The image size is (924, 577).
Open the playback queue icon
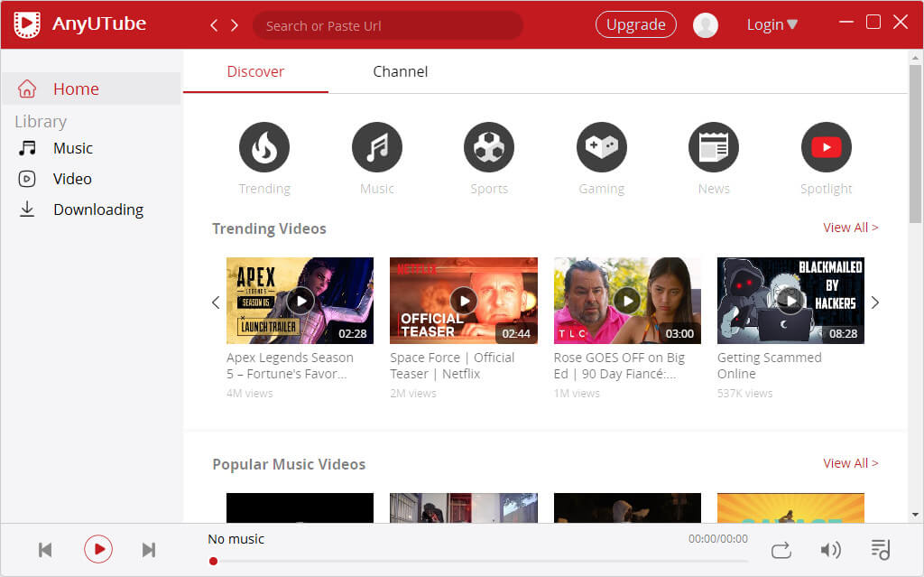(x=880, y=549)
